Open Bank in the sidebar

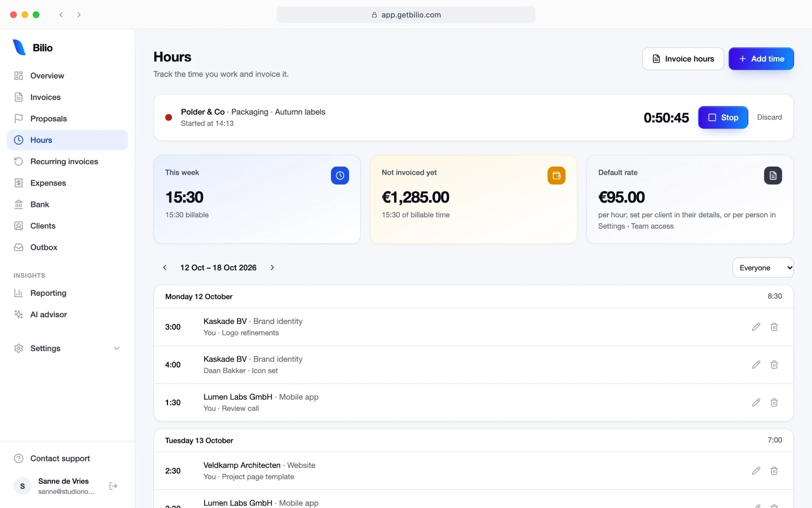point(67,204)
